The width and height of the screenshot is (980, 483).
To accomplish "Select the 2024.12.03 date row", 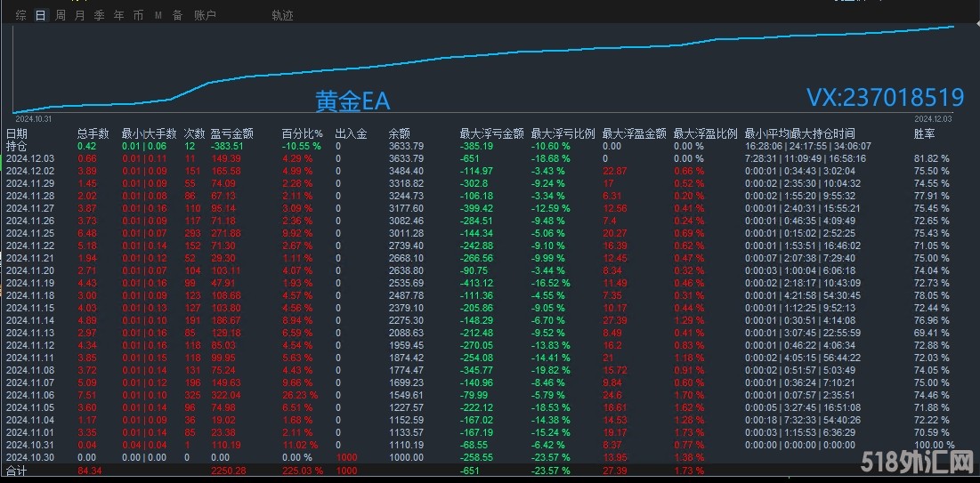I will click(31, 158).
